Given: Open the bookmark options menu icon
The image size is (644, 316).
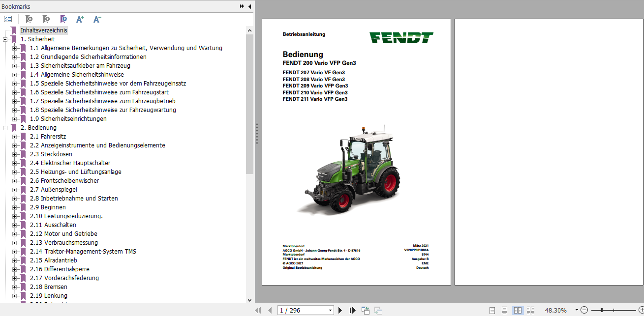Looking at the screenshot, I should 8,19.
